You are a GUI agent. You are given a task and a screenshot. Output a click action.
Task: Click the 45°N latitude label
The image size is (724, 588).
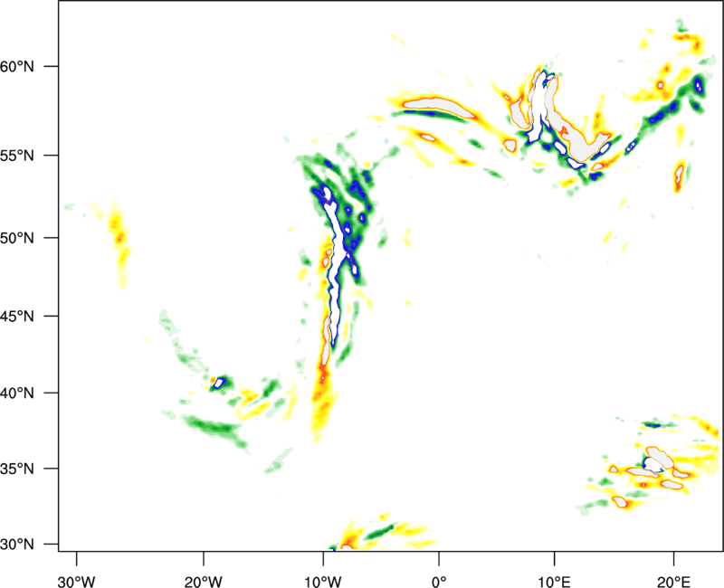(x=17, y=316)
